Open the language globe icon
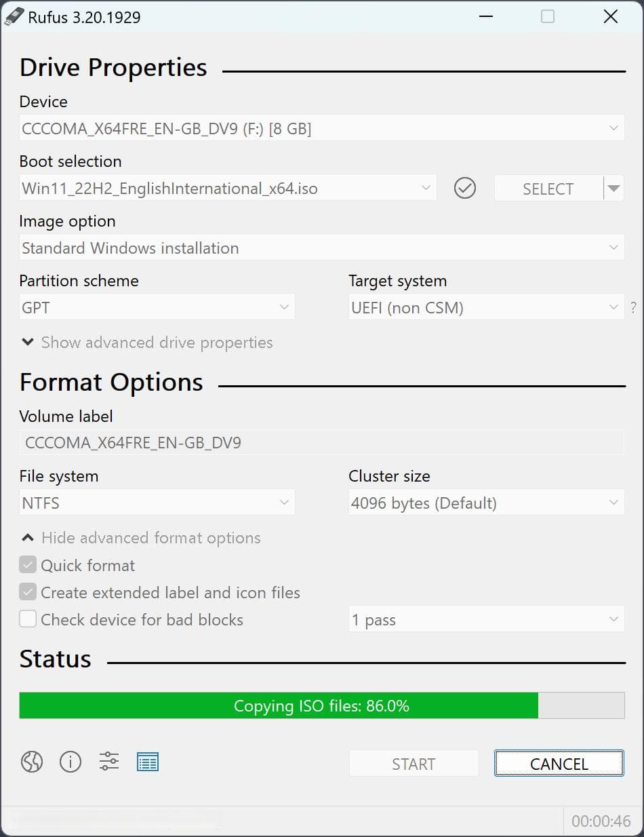Screen dimensions: 644x837 (x=32, y=762)
